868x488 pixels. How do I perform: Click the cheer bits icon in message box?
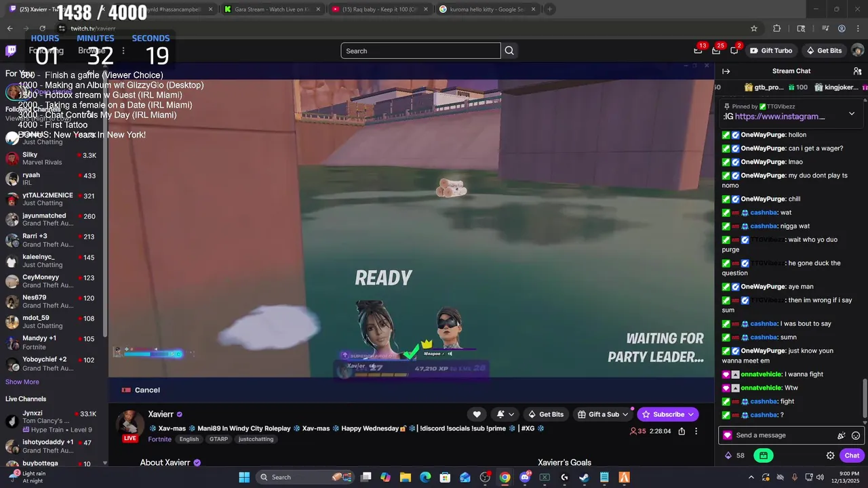(842, 436)
